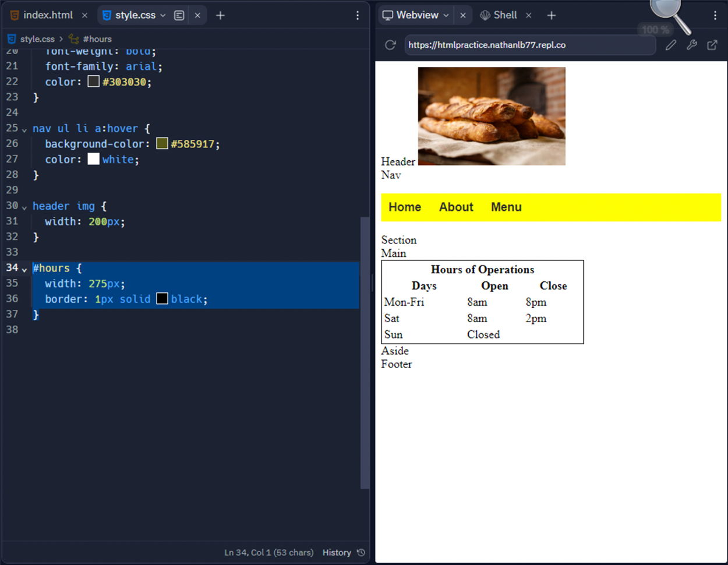The height and width of the screenshot is (565, 728).
Task: Open editor pane three-dot menu
Action: click(358, 15)
